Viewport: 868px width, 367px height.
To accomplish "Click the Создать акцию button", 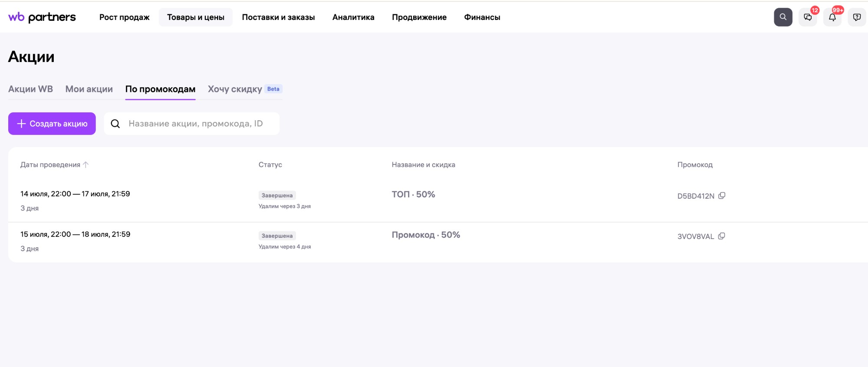I will point(52,124).
